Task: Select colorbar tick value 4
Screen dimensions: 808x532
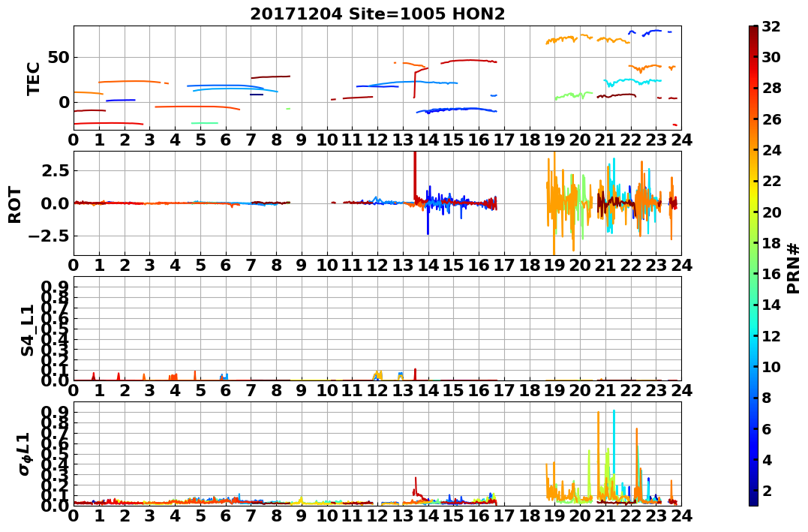Action: 766,459
